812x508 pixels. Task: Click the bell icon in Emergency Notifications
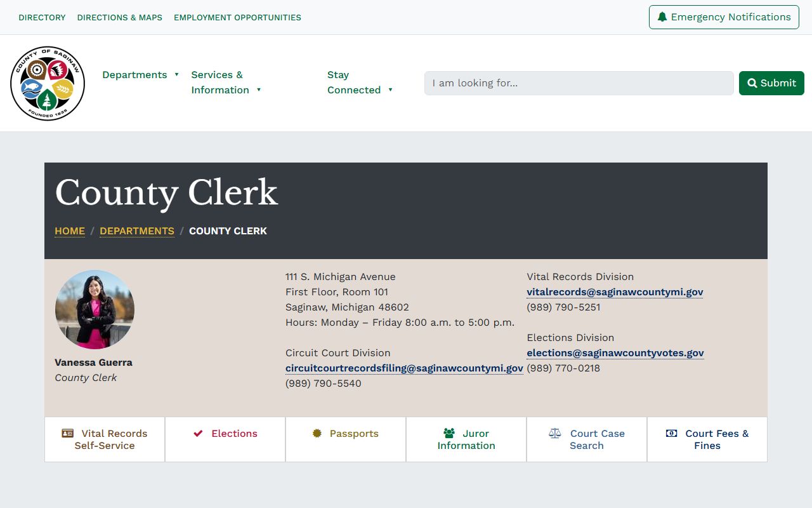662,17
